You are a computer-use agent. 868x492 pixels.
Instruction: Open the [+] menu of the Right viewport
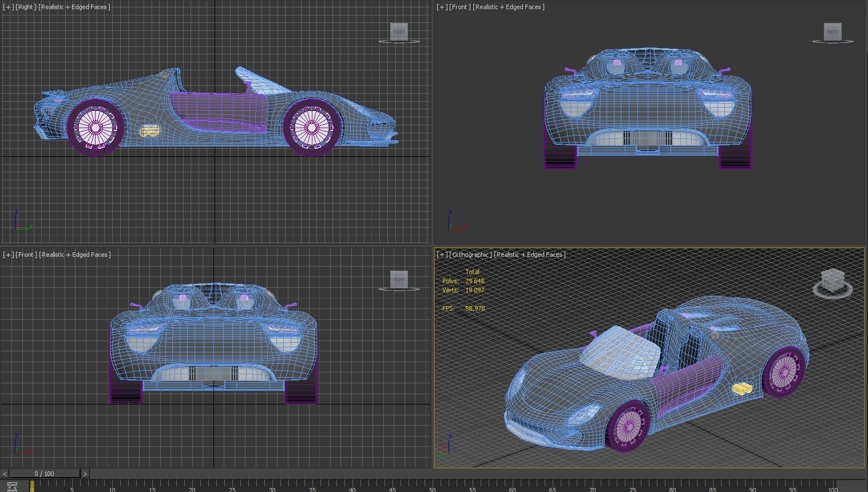(9, 7)
